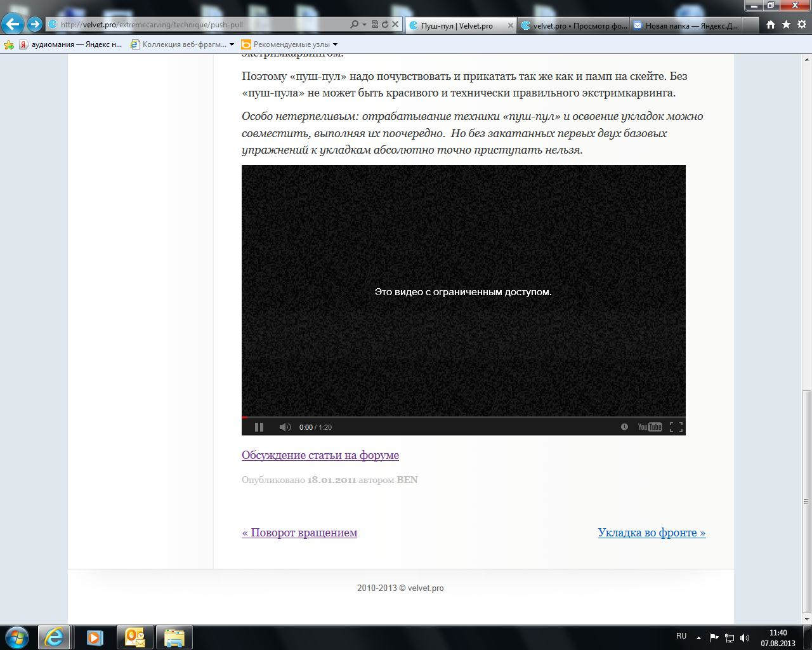The image size is (812, 650).
Task: Open the 'Обсуждение статьи на форуме' link
Action: [320, 455]
